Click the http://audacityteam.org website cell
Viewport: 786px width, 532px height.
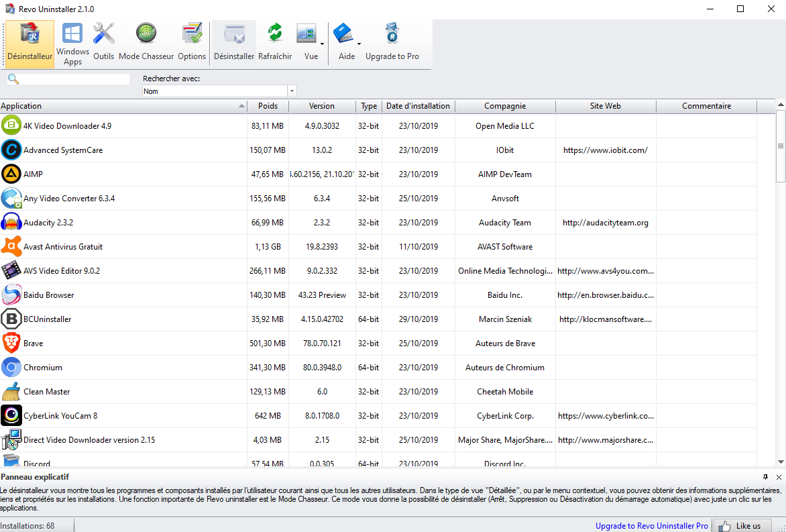coord(606,223)
